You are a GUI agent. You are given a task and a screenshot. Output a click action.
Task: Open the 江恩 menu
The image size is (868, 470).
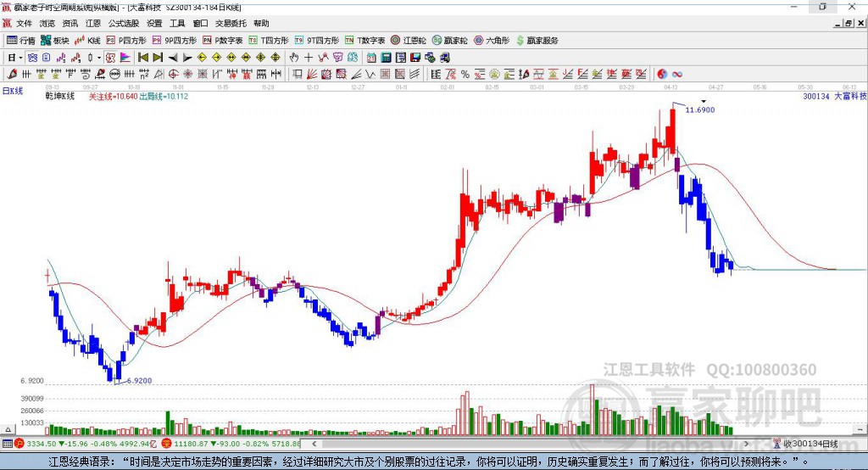click(93, 23)
